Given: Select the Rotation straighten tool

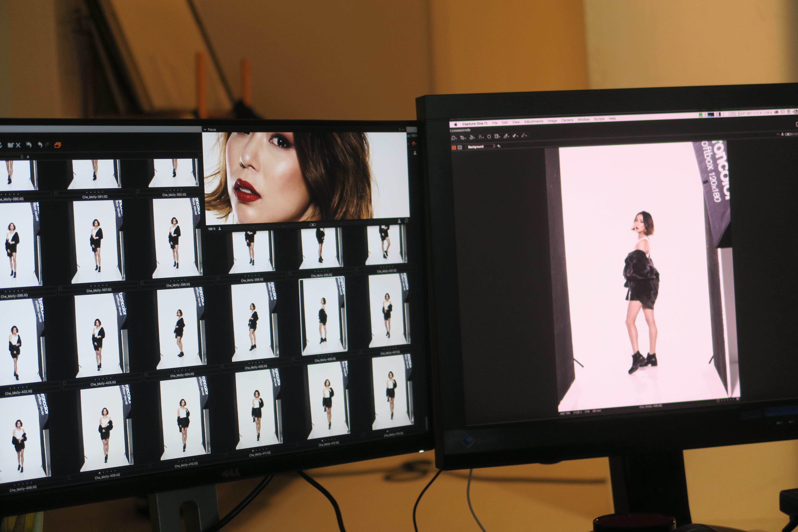Looking at the screenshot, I should [x=472, y=137].
